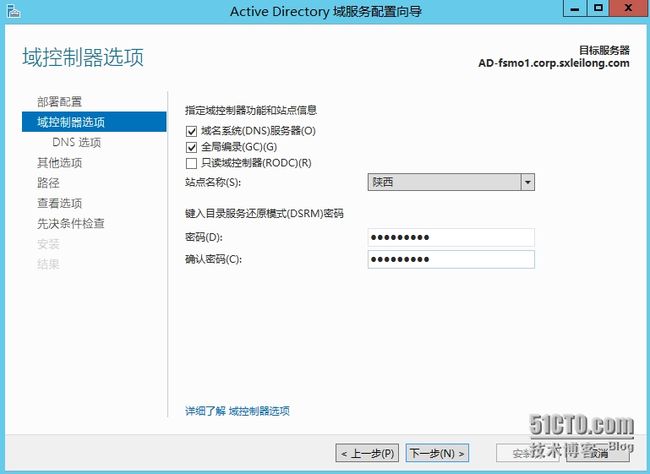Go to 部署配置 step in the sidebar
The width and height of the screenshot is (650, 474).
59,102
